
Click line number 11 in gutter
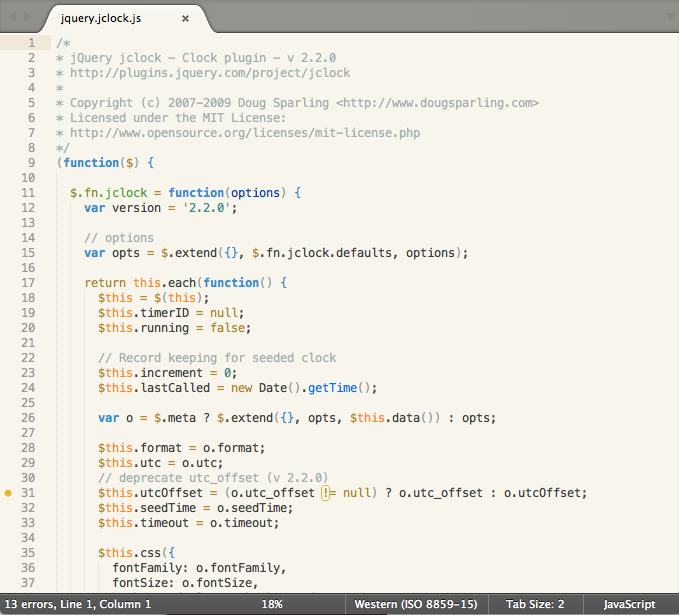[28, 193]
